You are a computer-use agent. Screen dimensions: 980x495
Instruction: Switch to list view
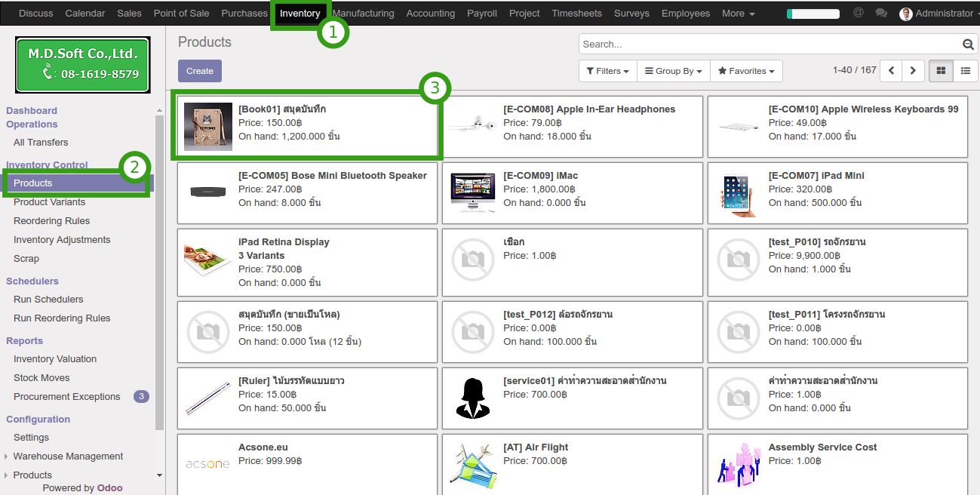(x=965, y=71)
